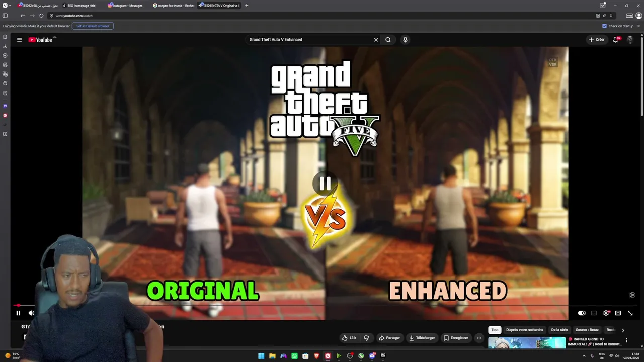Enter fullscreen video mode
The width and height of the screenshot is (644, 362).
(x=630, y=313)
